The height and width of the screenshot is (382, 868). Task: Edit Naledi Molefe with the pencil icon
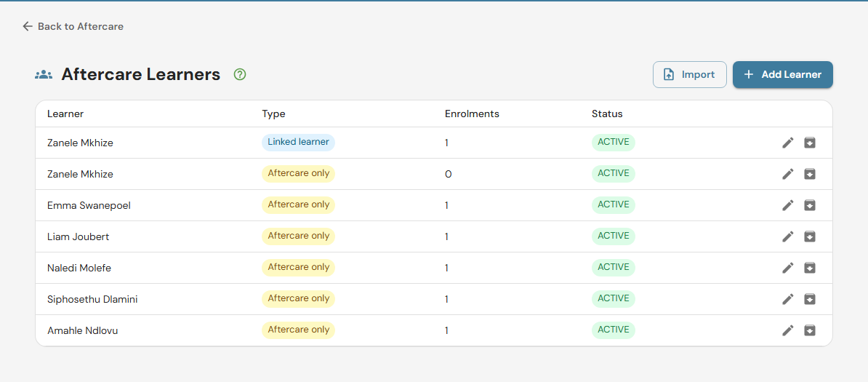[x=787, y=268]
